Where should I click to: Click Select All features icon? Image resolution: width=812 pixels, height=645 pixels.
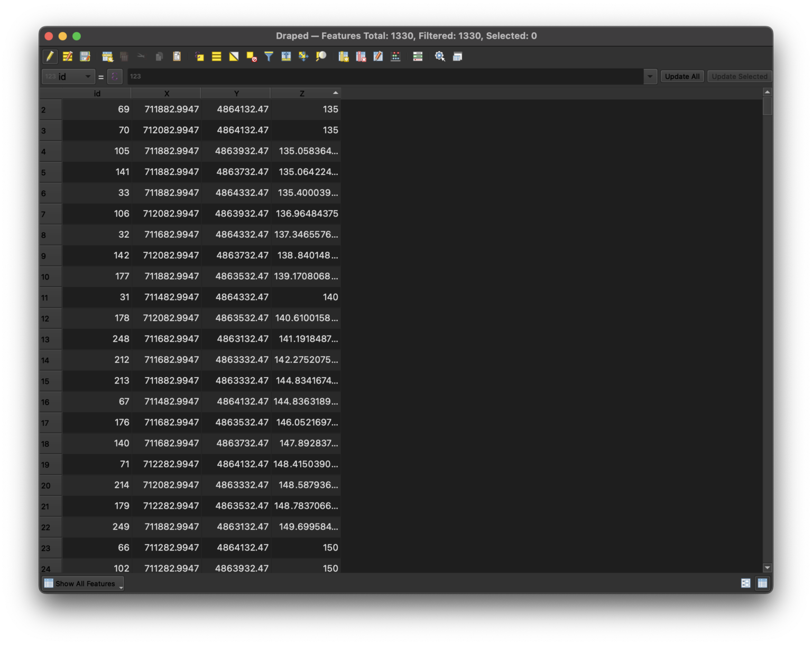tap(216, 57)
